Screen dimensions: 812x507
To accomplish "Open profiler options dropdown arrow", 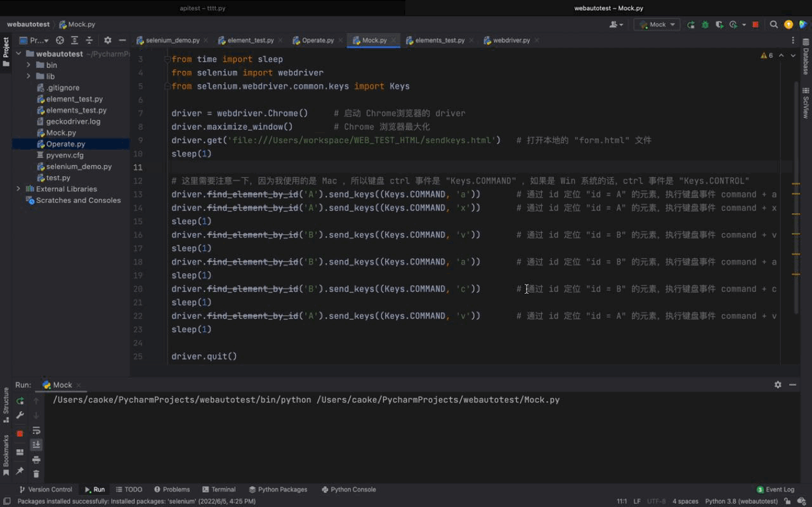I will (743, 25).
